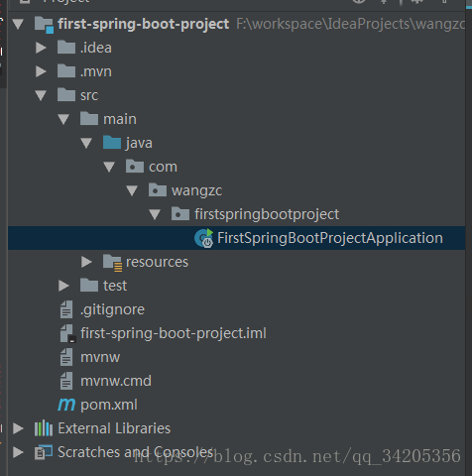Click the Spring Boot application class icon

click(x=204, y=238)
